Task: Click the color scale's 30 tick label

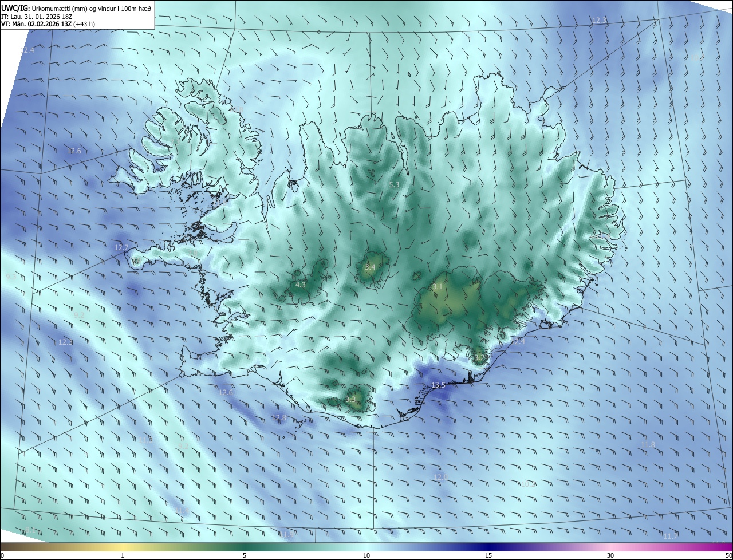Action: (x=610, y=555)
